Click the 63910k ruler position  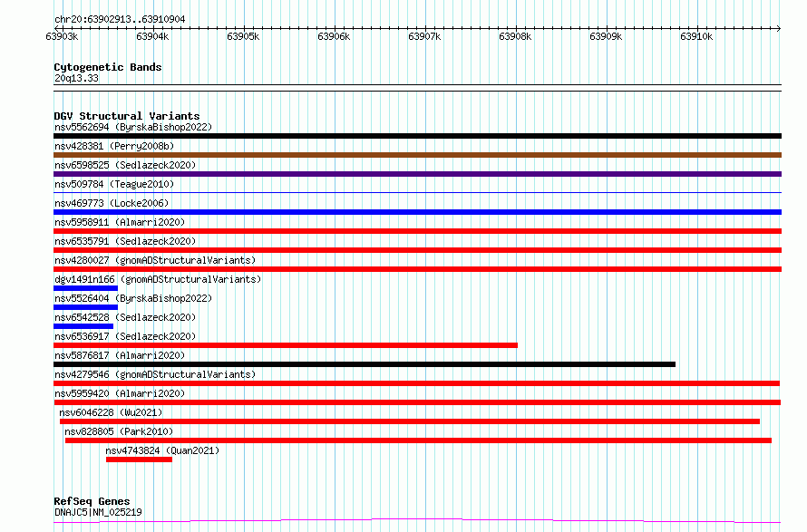click(x=696, y=36)
